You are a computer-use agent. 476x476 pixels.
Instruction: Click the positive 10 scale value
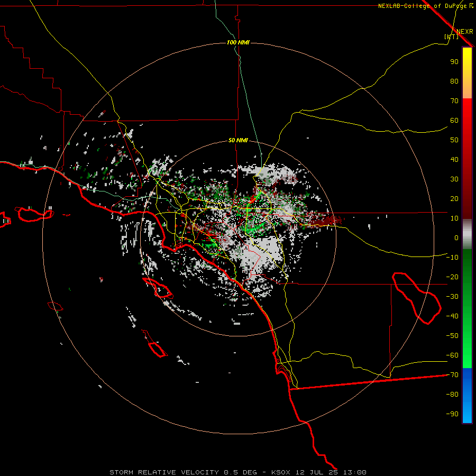tap(454, 218)
